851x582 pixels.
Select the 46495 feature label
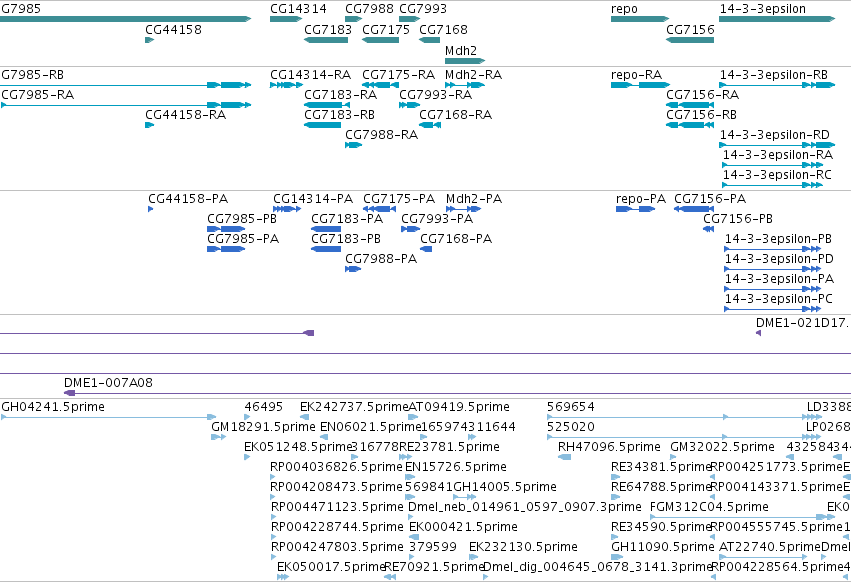click(x=264, y=407)
